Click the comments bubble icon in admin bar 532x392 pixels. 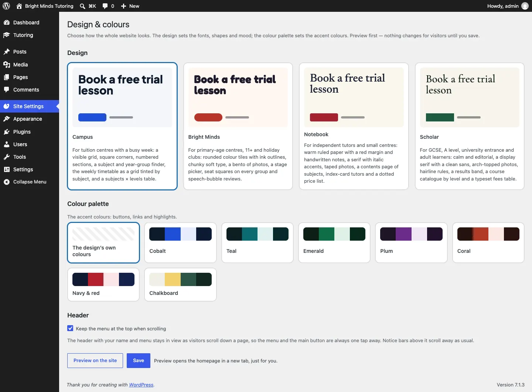point(105,6)
